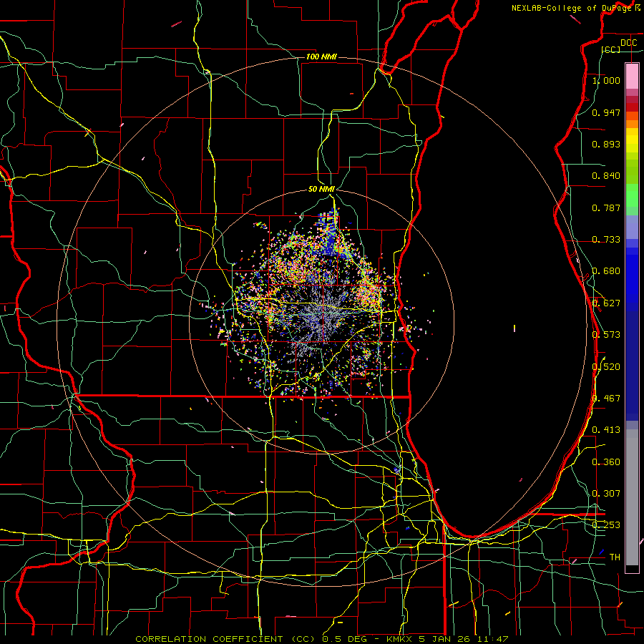Click the 0.360 scale value
Viewport: 644px width, 644px height.
coord(606,462)
